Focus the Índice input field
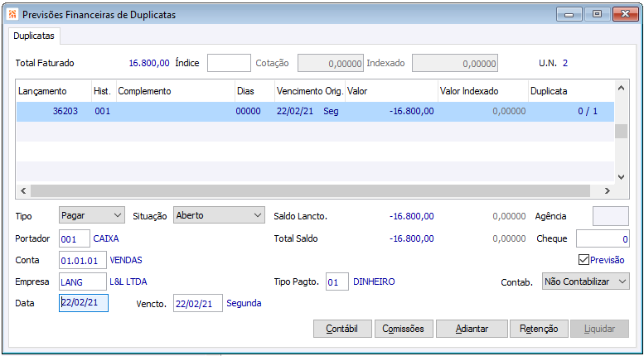The image size is (644, 356). point(229,63)
